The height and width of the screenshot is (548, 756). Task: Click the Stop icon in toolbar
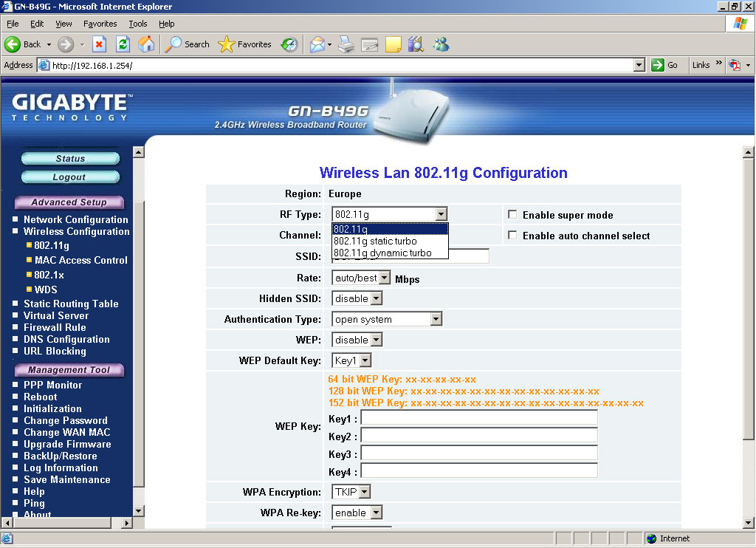tap(100, 44)
